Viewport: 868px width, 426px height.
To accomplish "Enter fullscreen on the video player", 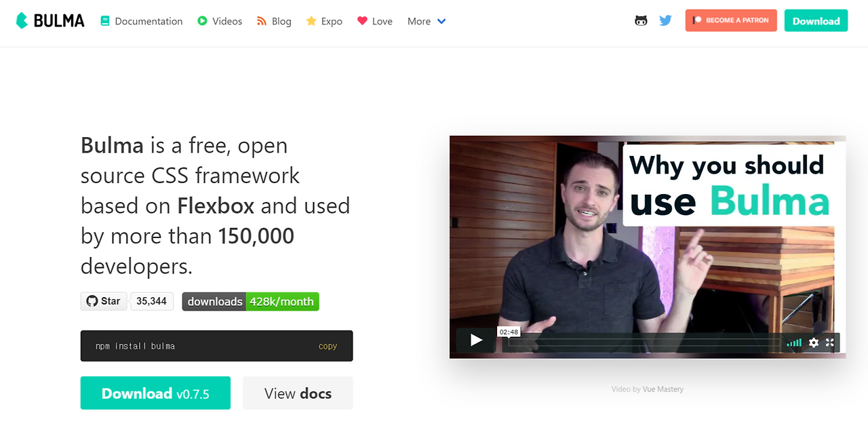I will tap(830, 343).
